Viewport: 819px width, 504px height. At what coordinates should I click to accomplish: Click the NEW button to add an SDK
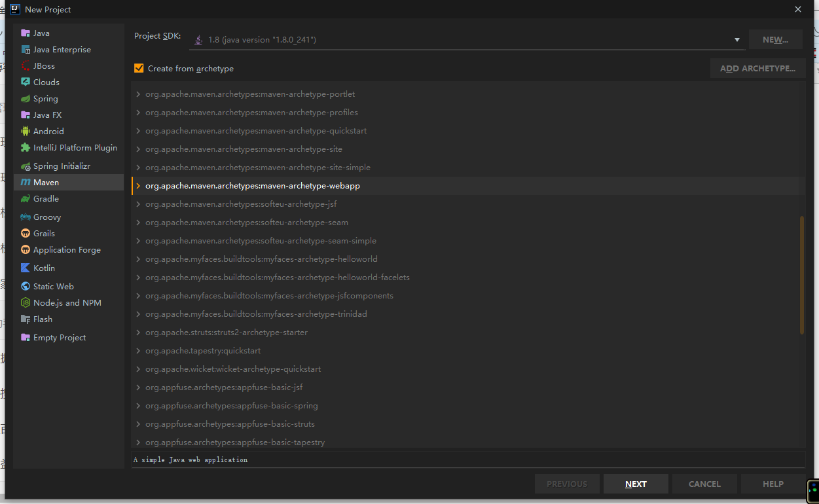point(775,39)
